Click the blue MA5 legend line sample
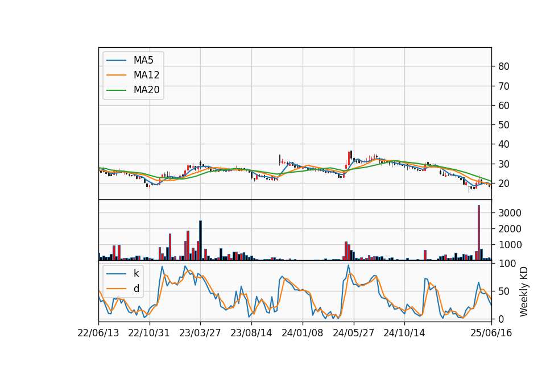The width and height of the screenshot is (546, 392). point(116,61)
